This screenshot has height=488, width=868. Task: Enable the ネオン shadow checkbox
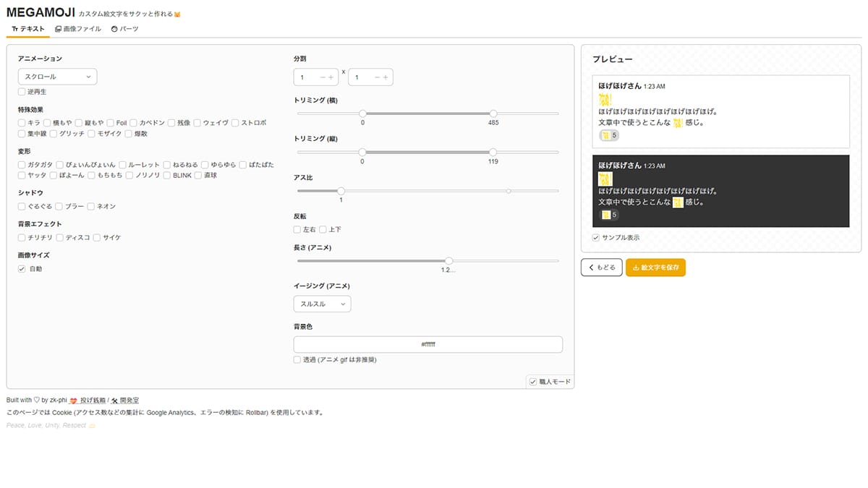(91, 206)
